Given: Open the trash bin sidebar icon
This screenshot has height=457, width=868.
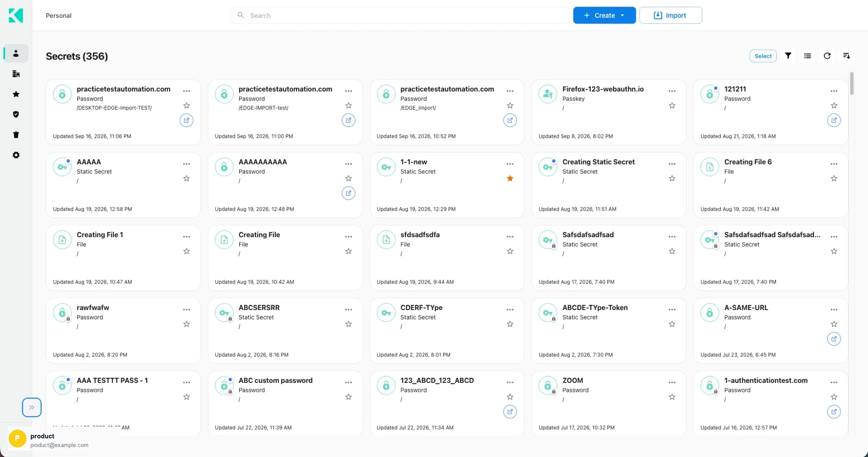Looking at the screenshot, I should [x=16, y=135].
